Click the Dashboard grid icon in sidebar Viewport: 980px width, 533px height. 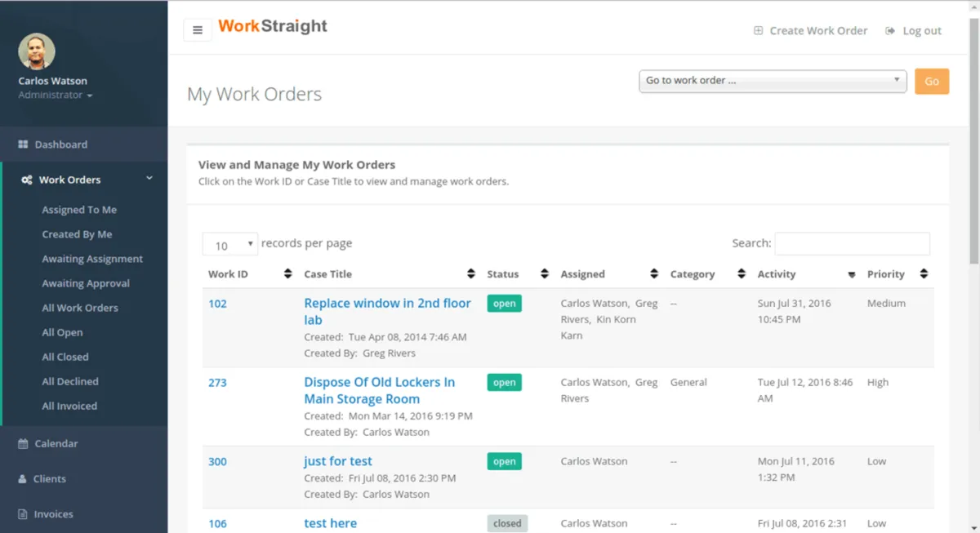point(23,144)
